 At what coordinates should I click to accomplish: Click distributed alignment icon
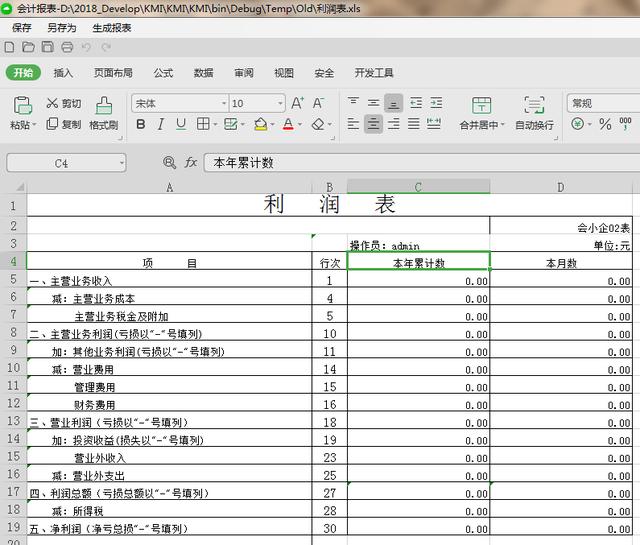433,124
